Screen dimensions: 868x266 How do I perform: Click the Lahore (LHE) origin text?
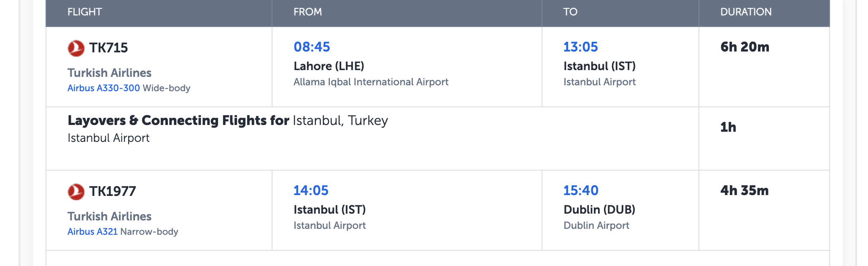click(x=329, y=66)
